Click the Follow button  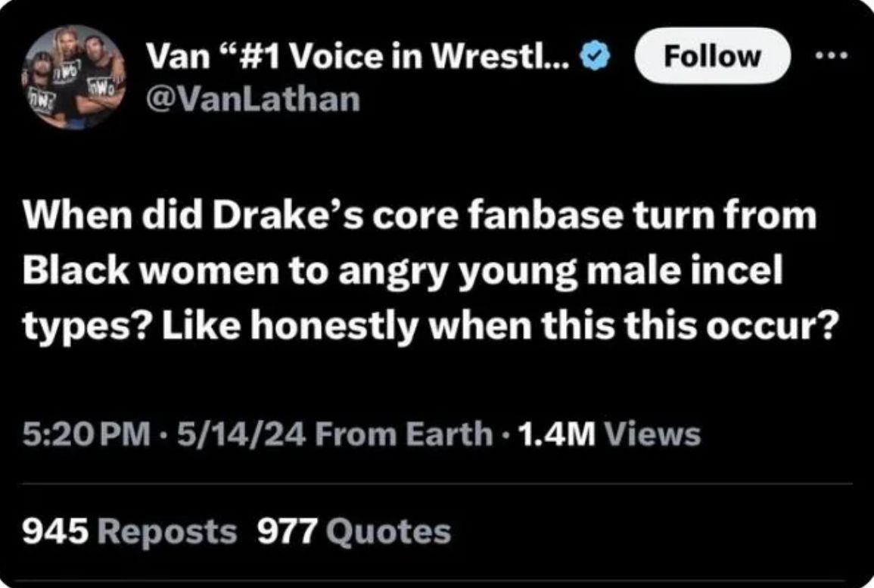(x=712, y=56)
